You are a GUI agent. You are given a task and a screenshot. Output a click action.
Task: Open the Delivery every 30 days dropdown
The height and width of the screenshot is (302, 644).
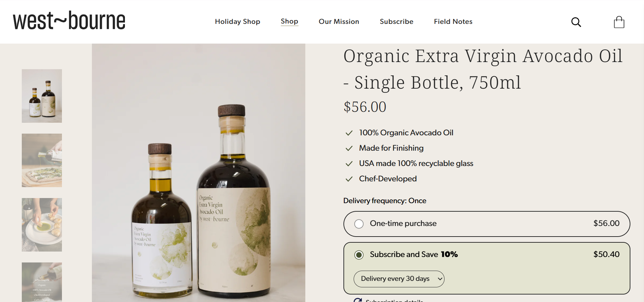coord(399,279)
